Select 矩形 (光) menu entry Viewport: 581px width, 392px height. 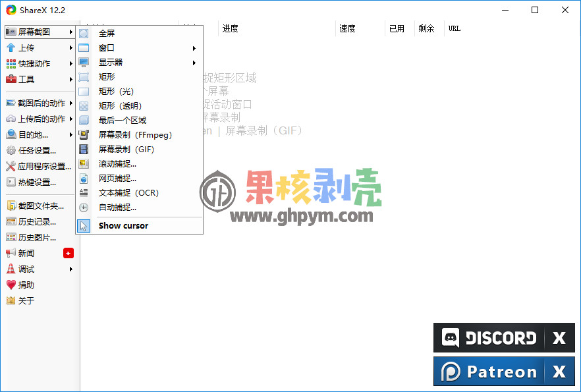pos(140,91)
